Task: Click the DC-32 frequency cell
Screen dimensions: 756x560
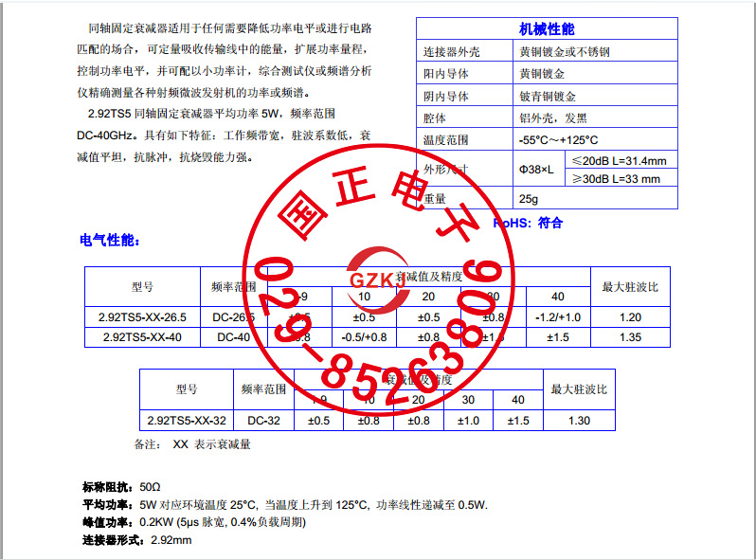Action: coord(263,421)
